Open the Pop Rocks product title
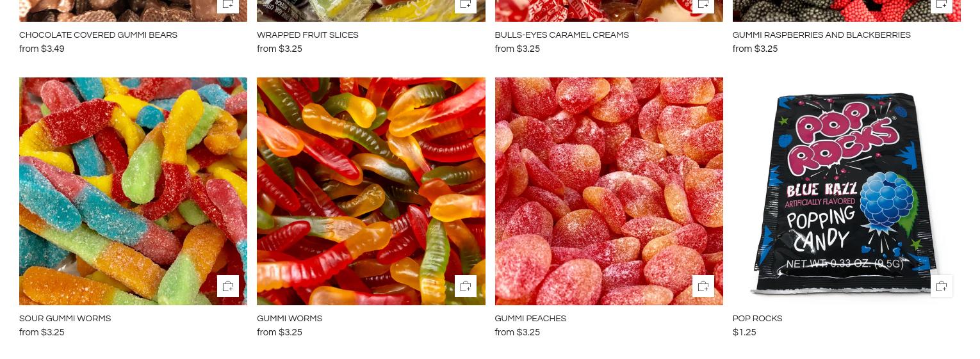Viewport: 980px width, 359px height. pyautogui.click(x=757, y=319)
